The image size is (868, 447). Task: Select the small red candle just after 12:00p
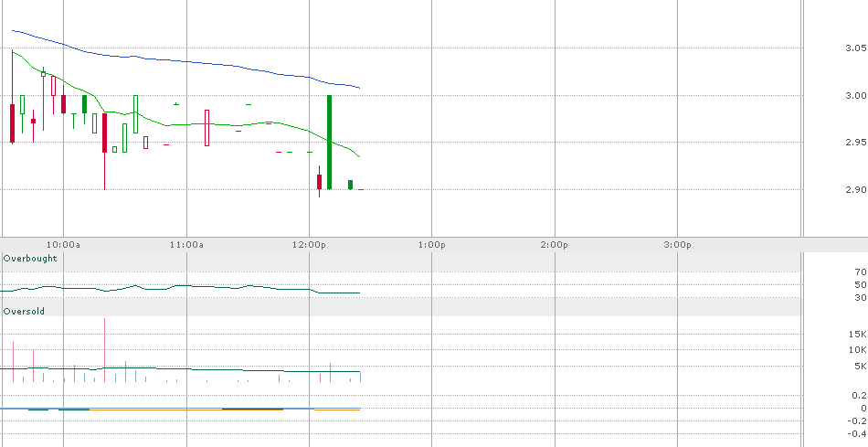[320, 182]
